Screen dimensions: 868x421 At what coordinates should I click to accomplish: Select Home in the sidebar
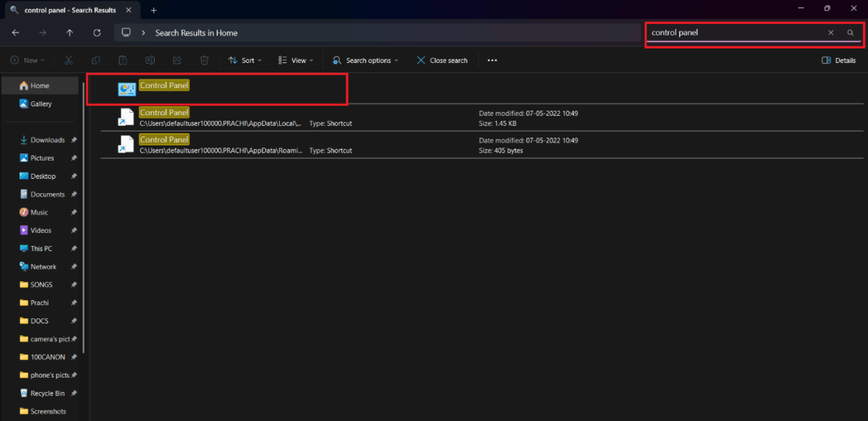click(40, 85)
